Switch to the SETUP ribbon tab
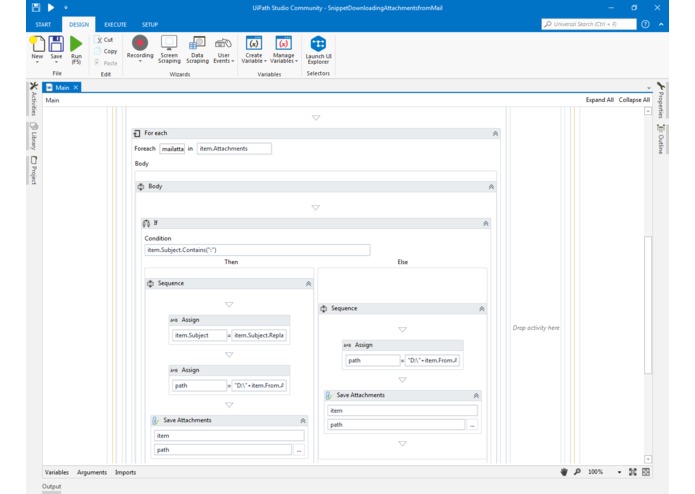Image resolution: width=695 pixels, height=494 pixels. coord(150,24)
